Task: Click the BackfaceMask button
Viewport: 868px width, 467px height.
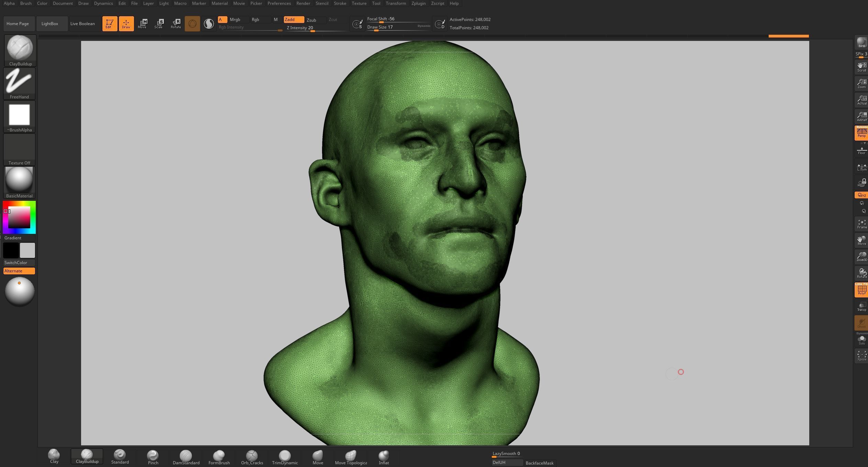Action: [539, 463]
